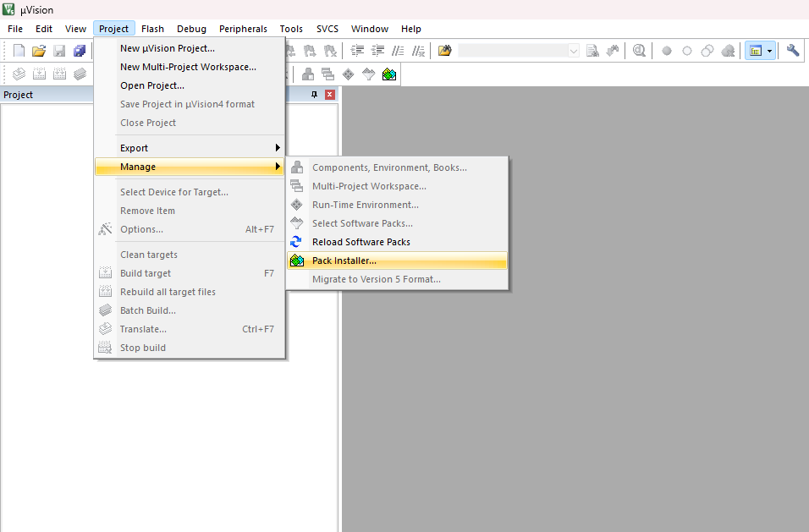
Task: Click the New file icon in toolbar
Action: 19,51
